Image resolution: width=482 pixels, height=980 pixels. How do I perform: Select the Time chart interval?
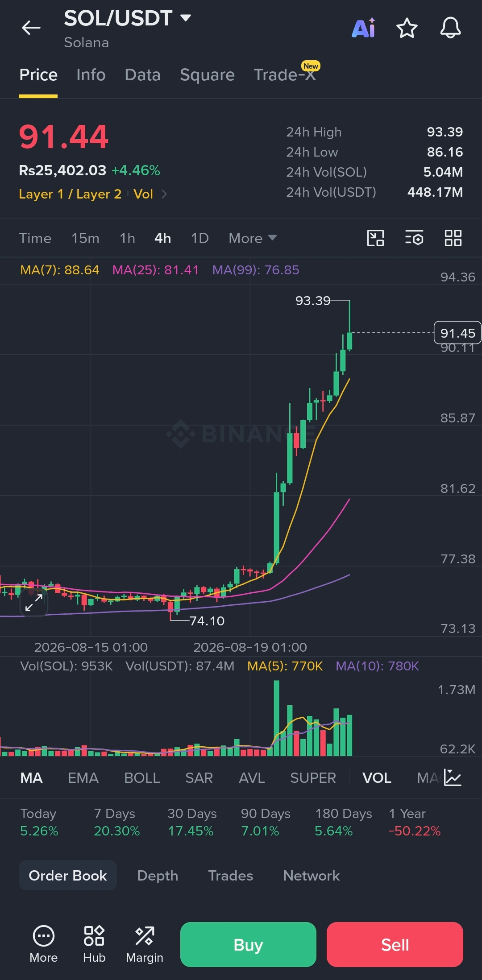click(x=35, y=238)
